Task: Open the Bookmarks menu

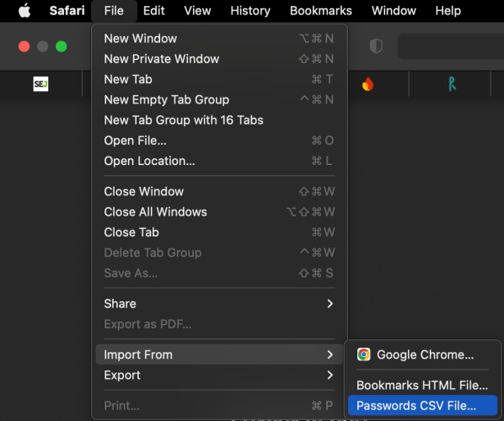Action: click(321, 11)
